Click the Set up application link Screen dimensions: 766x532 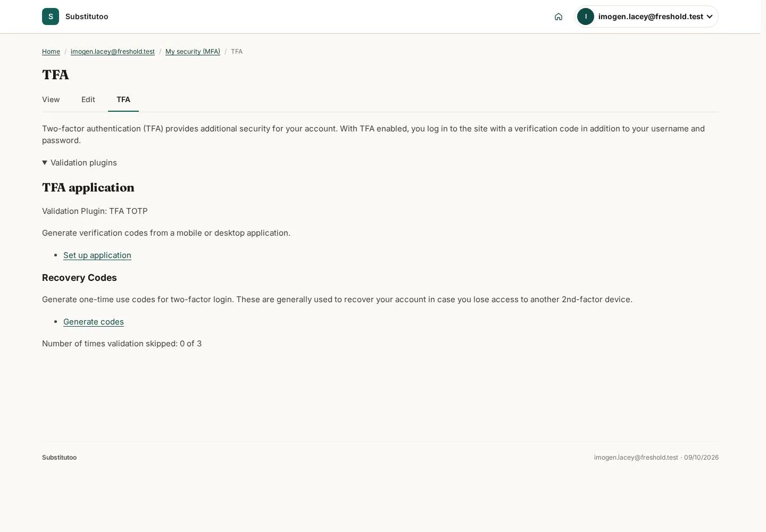97,255
